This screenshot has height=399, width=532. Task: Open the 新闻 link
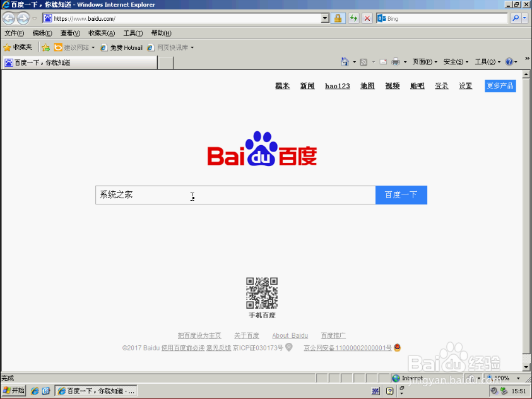pyautogui.click(x=307, y=86)
